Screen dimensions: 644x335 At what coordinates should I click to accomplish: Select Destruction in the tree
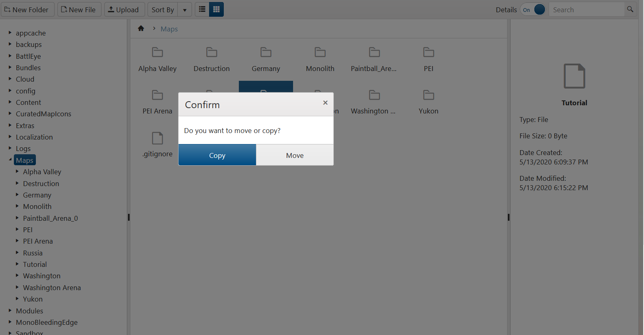click(41, 184)
